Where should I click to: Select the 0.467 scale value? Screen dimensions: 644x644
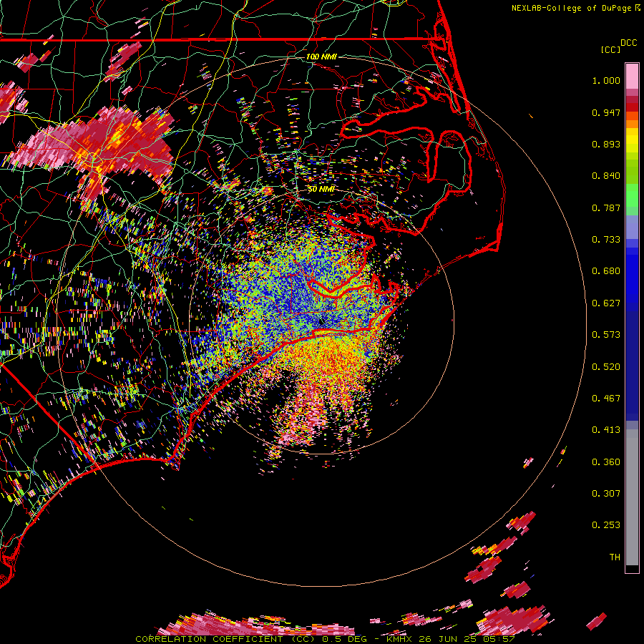(606, 399)
